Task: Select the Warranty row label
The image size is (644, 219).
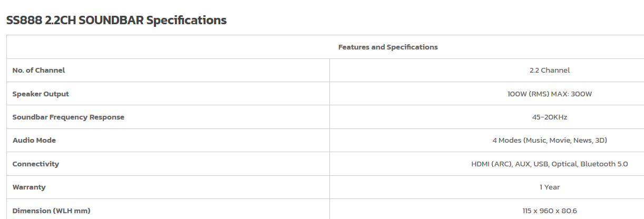Action: (x=29, y=187)
